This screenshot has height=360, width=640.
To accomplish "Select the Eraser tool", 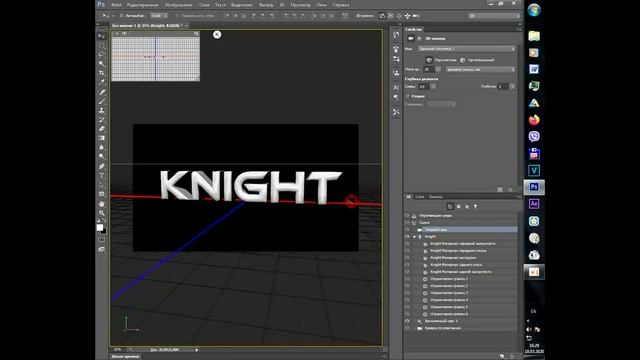I will click(102, 129).
